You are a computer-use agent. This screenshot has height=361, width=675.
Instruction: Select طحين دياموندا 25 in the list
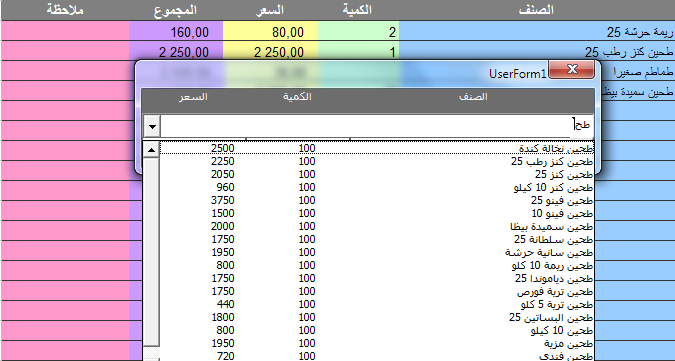pos(377,278)
